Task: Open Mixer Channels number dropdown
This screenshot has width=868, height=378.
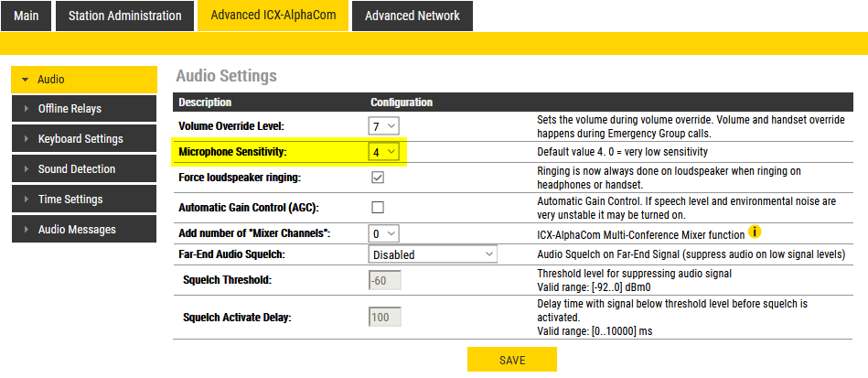Action: 383,234
